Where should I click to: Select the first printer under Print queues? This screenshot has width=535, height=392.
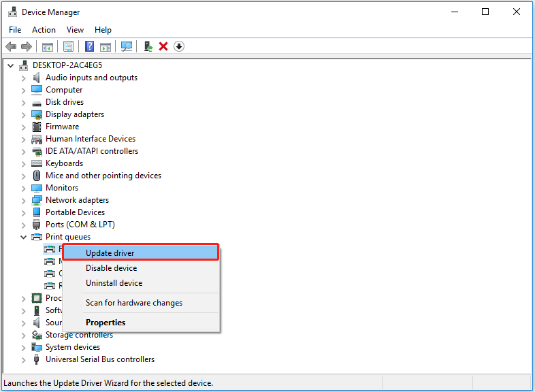[53, 249]
